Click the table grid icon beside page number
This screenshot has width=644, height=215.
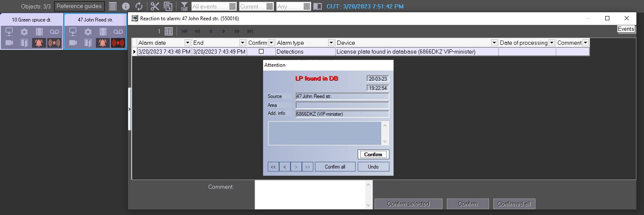pos(168,31)
